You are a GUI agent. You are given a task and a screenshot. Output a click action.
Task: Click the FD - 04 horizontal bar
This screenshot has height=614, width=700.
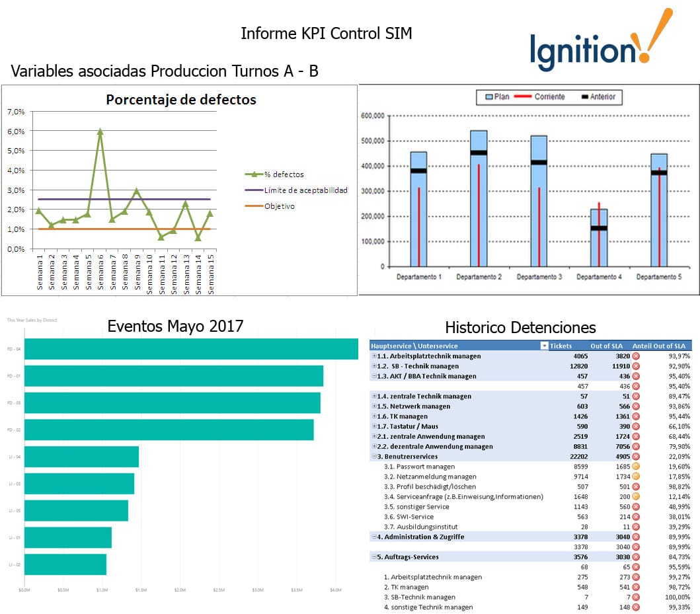coord(191,349)
